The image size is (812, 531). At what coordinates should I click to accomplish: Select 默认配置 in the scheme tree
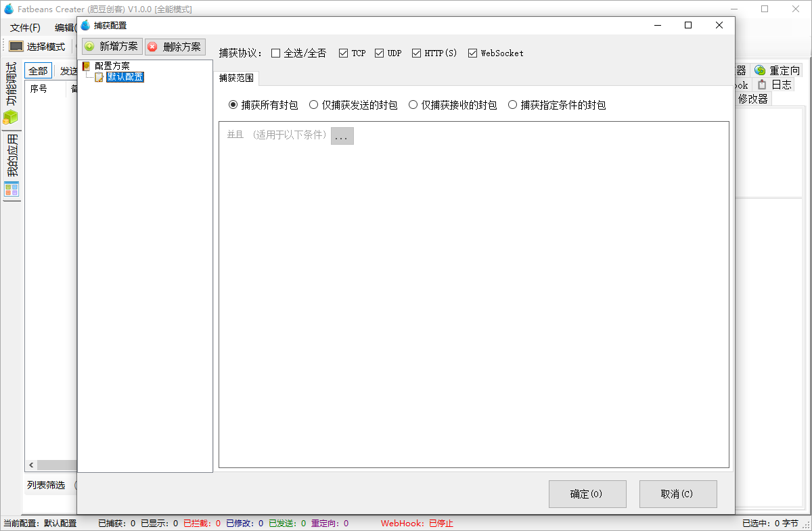pyautogui.click(x=125, y=76)
